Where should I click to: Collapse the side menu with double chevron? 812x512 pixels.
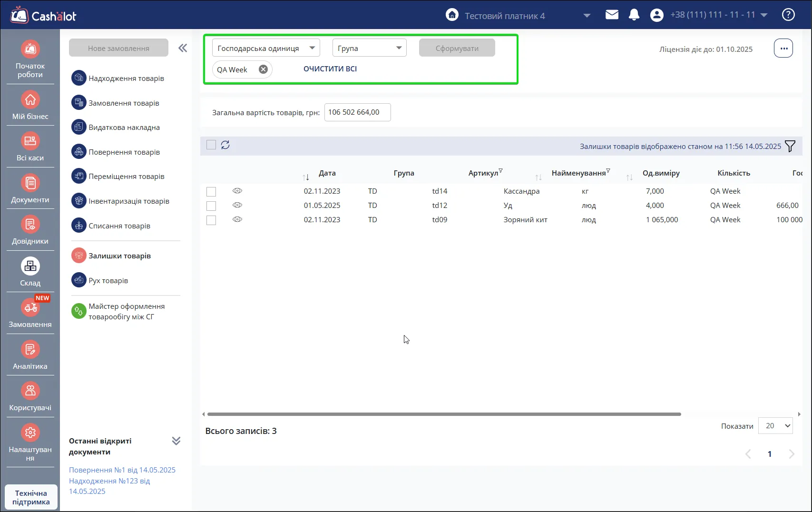tap(183, 48)
